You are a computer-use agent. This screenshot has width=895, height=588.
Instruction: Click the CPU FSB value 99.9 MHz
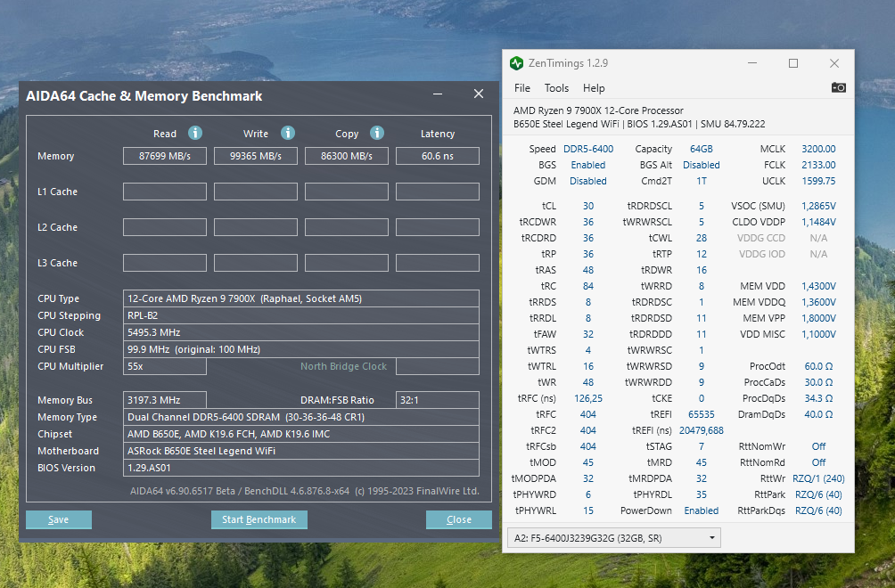tap(300, 349)
